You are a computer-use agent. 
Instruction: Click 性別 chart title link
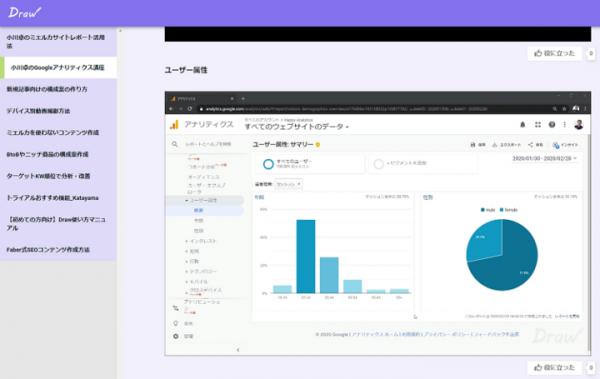pos(428,198)
